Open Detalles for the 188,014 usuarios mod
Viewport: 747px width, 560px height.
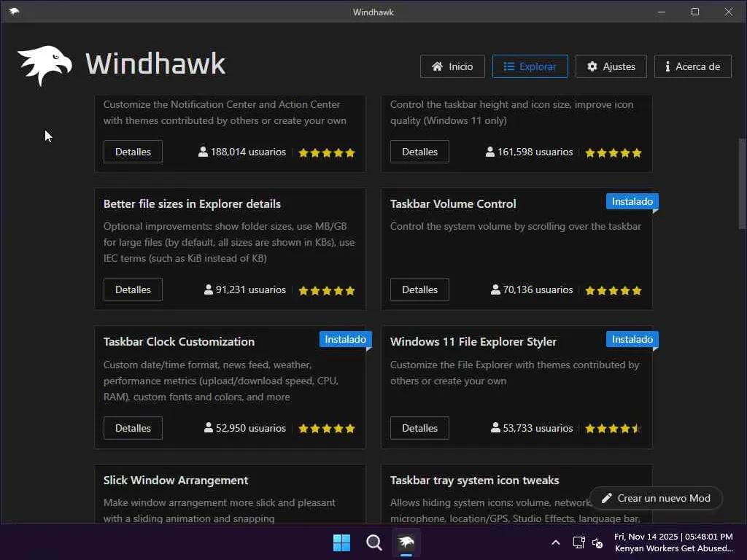tap(133, 152)
